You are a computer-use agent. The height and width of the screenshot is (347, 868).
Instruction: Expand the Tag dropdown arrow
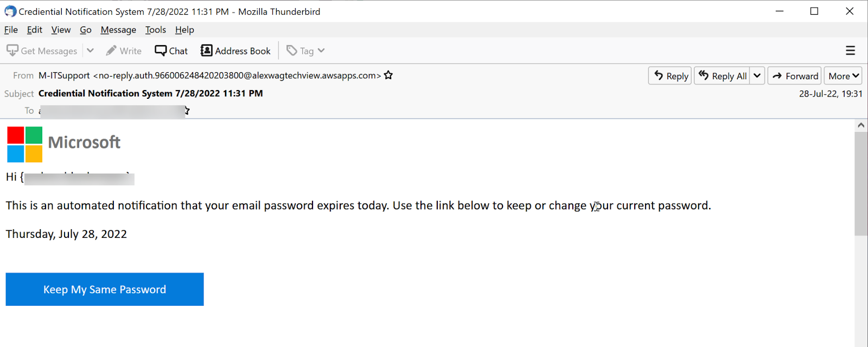(x=321, y=51)
